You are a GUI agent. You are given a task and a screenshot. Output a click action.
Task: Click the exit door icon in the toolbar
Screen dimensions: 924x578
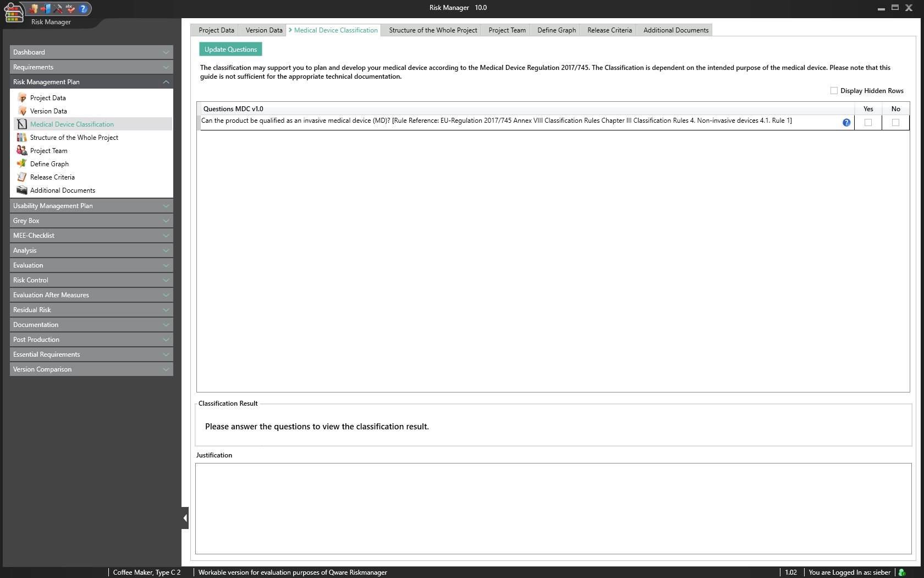(46, 8)
